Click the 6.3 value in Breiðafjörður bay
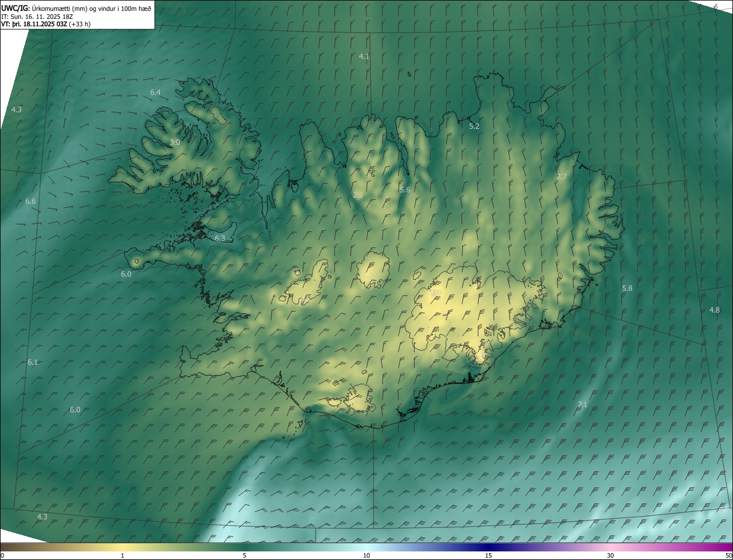 [x=220, y=238]
